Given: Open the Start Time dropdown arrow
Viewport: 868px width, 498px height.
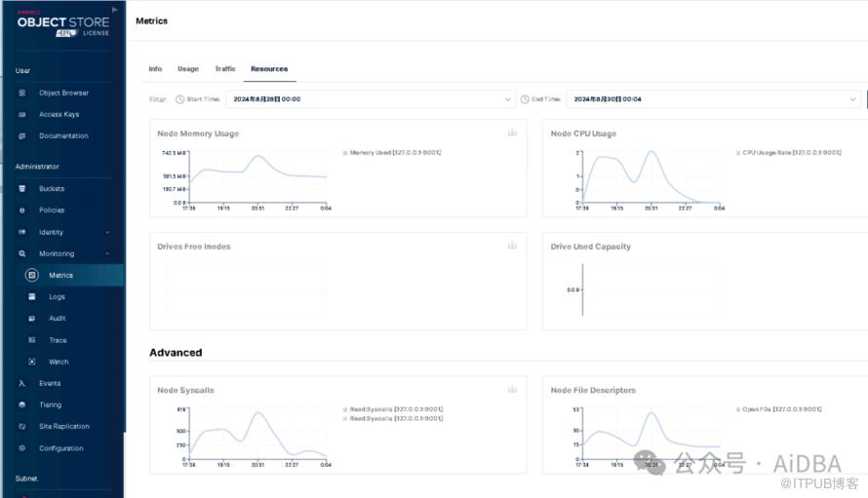Looking at the screenshot, I should point(508,99).
